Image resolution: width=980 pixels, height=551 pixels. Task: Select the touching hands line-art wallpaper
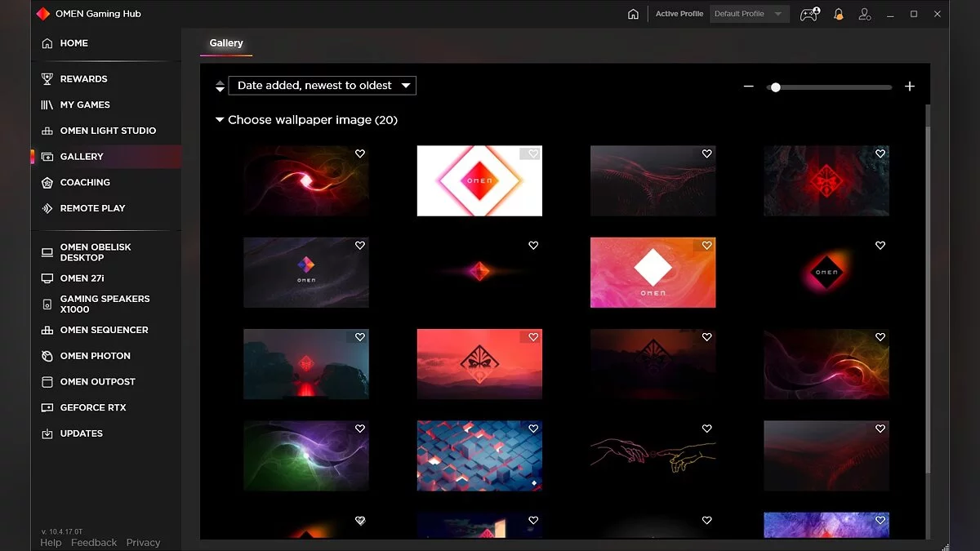[x=653, y=455]
